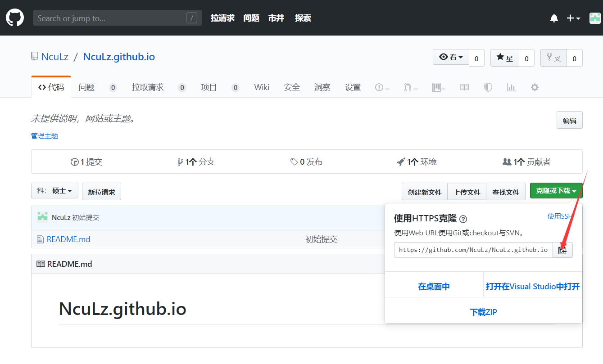Viewport: 603px width, 364px height.
Task: Click the 新拉请求 button
Action: 101,192
